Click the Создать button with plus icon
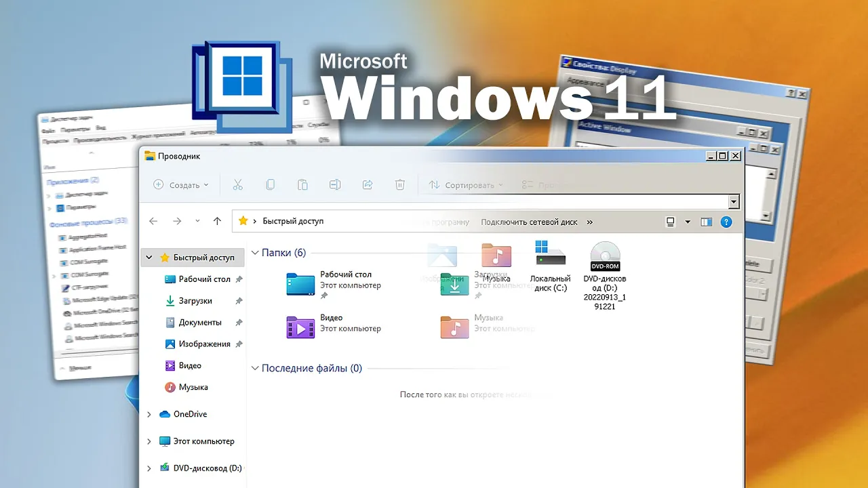 [181, 184]
